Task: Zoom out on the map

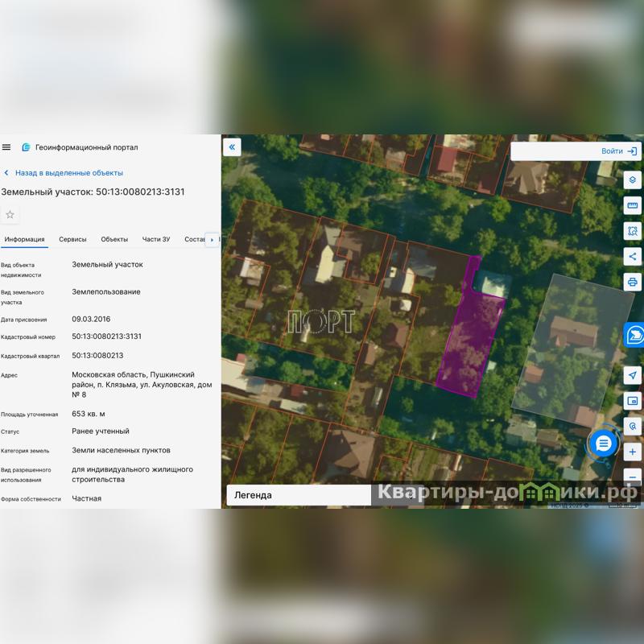Action: coord(633,476)
